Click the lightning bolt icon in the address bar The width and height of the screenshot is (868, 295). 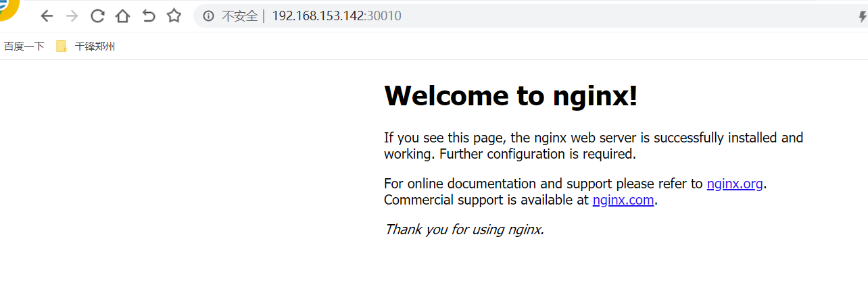point(863,17)
